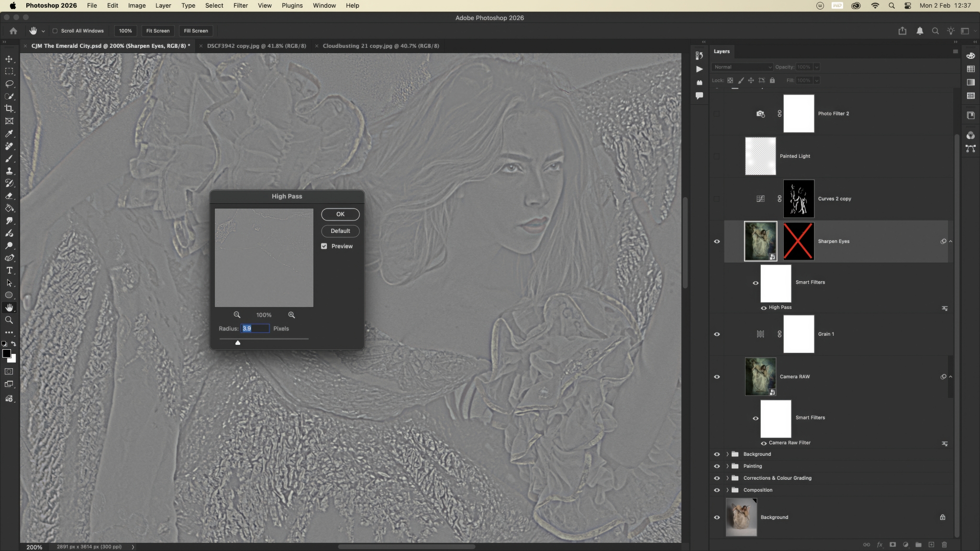Viewport: 980px width, 551px height.
Task: Select the Type tool
Action: (9, 271)
